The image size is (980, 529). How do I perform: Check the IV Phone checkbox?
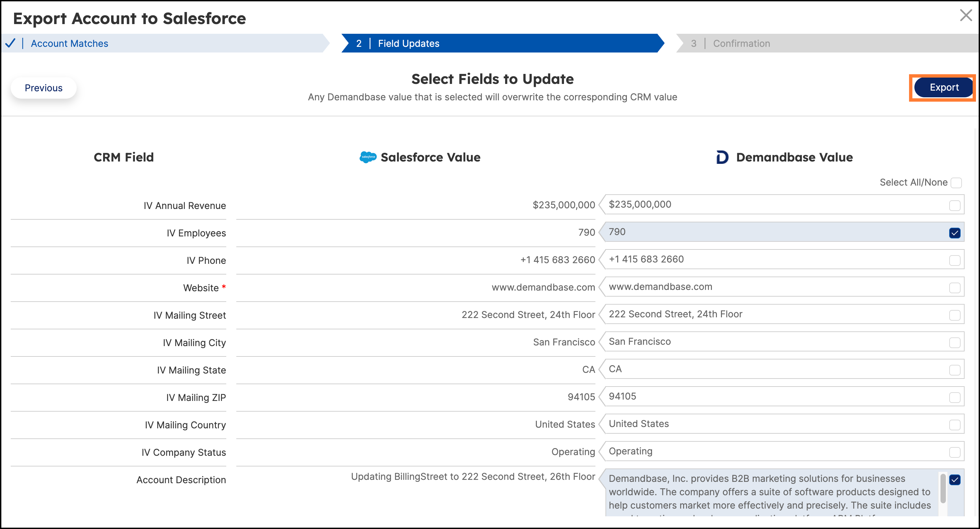tap(955, 260)
